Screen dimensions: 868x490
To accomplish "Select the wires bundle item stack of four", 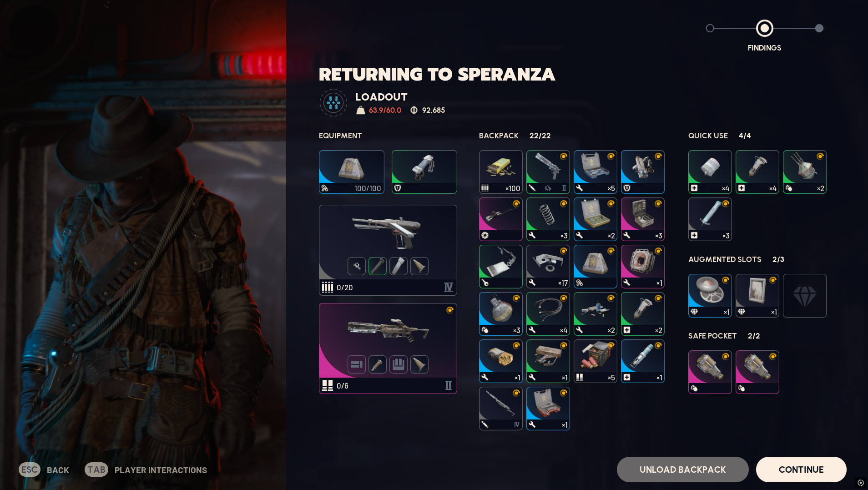I will 548,314.
